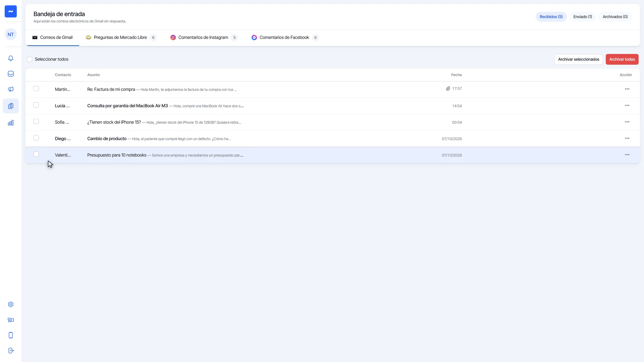The width and height of the screenshot is (644, 362).
Task: Open actions menu for Factura email
Action: click(x=627, y=89)
